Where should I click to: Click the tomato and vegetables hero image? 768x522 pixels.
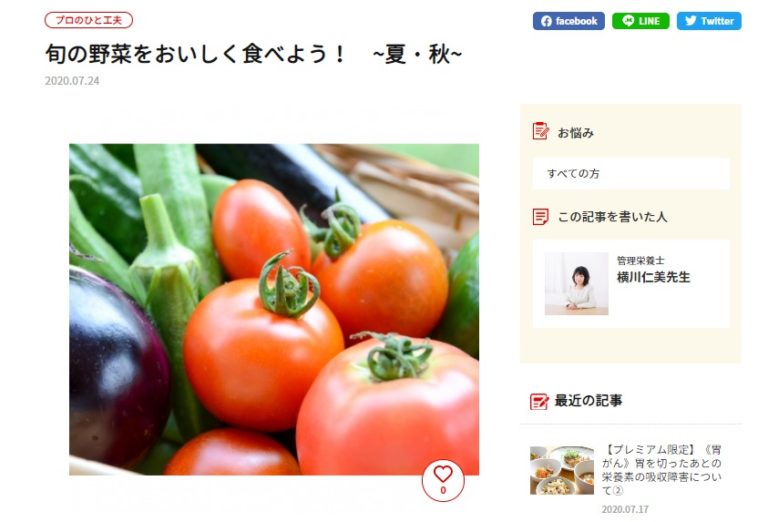pyautogui.click(x=274, y=309)
